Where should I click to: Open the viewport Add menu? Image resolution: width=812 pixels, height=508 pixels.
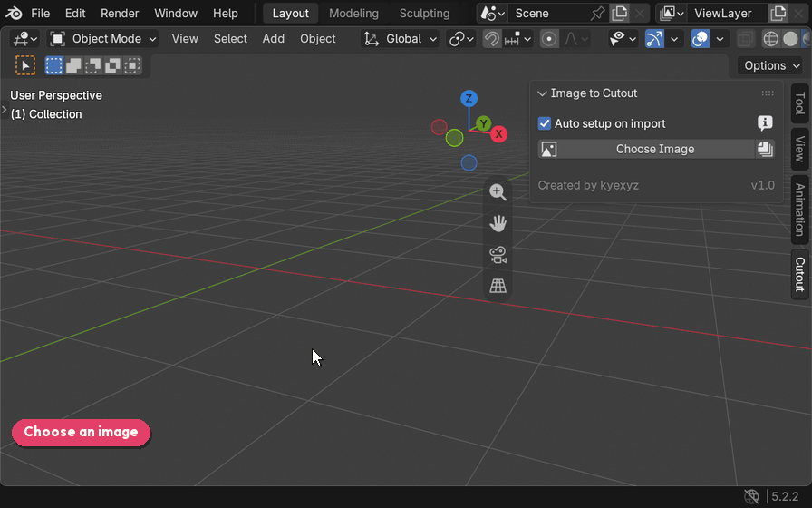(x=274, y=39)
